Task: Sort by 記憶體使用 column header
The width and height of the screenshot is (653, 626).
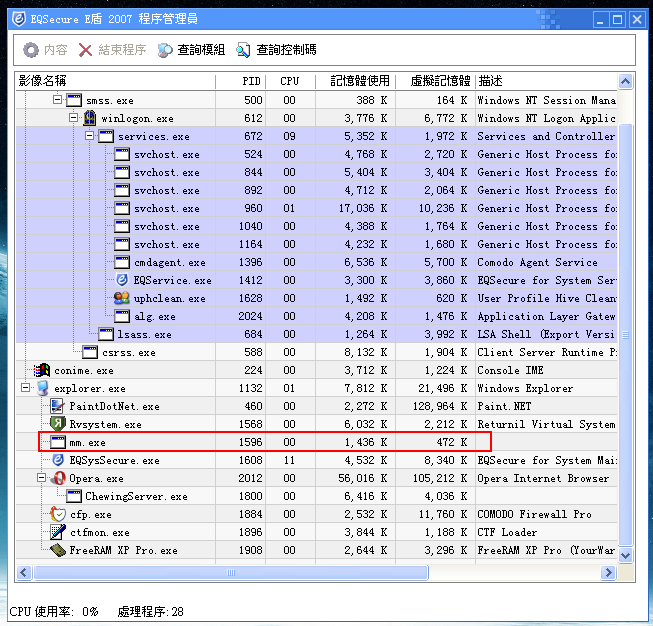Action: click(355, 81)
